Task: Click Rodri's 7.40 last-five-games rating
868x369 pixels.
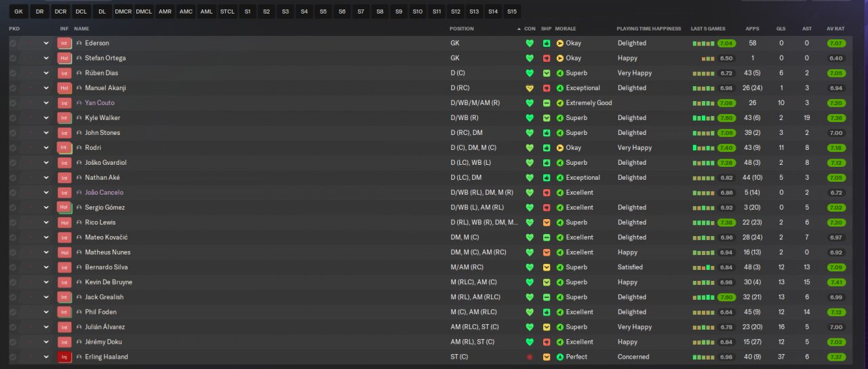Action: click(726, 147)
